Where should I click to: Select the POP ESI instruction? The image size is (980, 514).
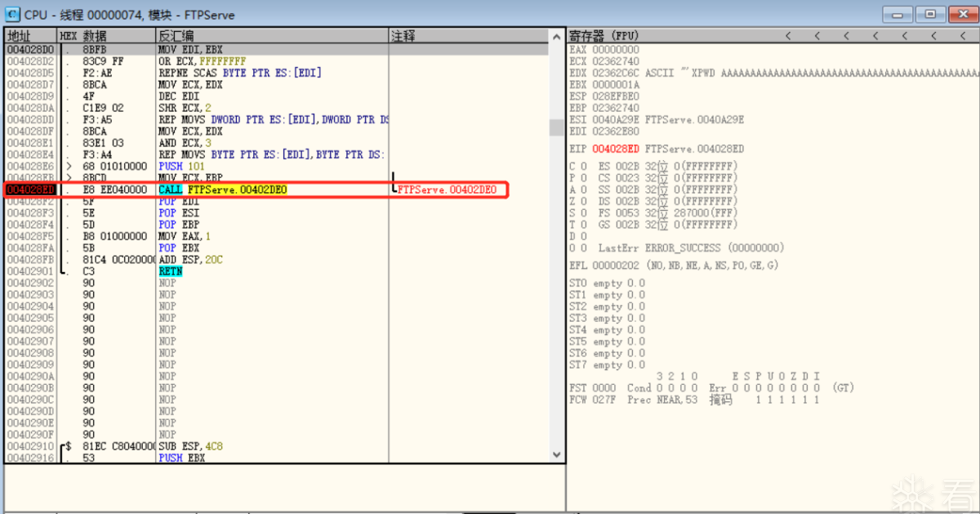tap(178, 212)
